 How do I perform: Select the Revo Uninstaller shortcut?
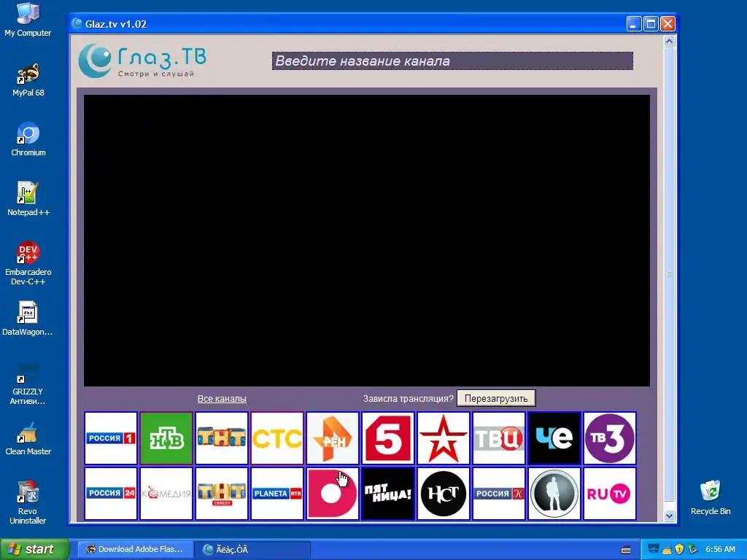click(x=28, y=503)
